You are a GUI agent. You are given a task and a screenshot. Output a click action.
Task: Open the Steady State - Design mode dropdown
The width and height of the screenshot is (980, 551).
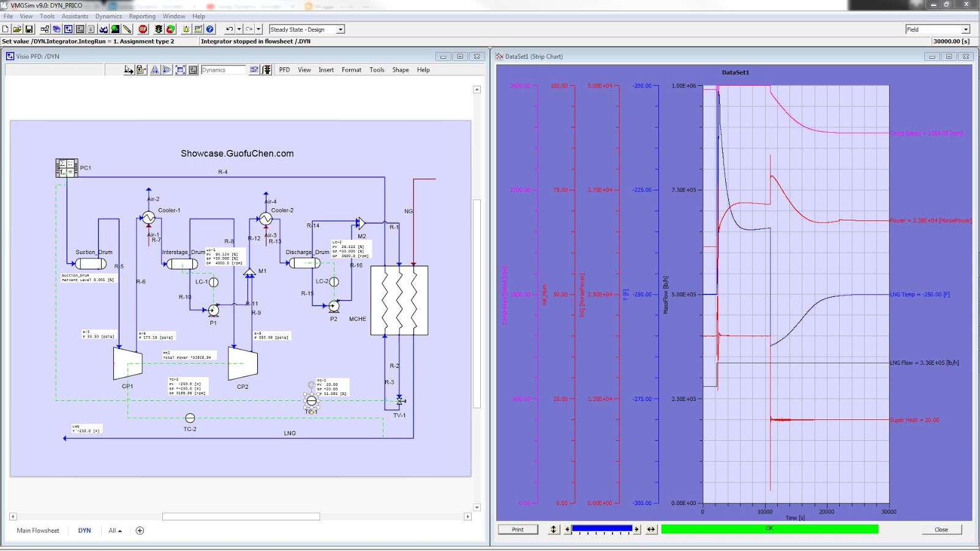[x=341, y=29]
